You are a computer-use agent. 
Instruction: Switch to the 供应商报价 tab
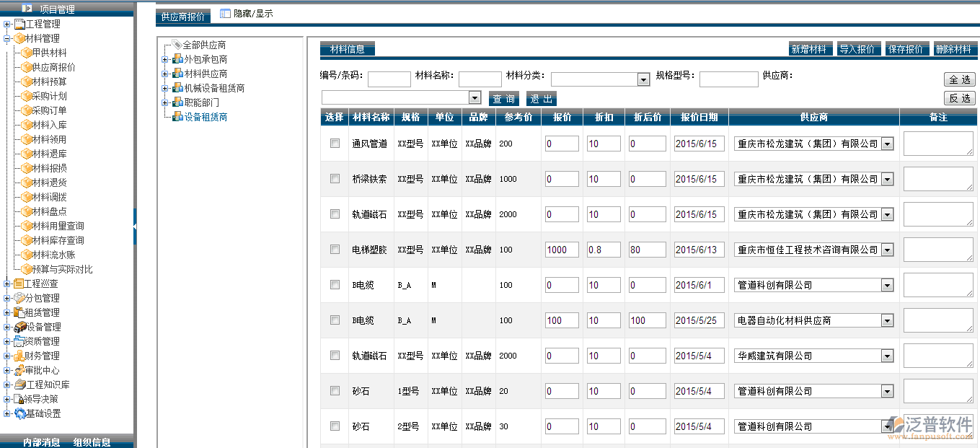(182, 17)
